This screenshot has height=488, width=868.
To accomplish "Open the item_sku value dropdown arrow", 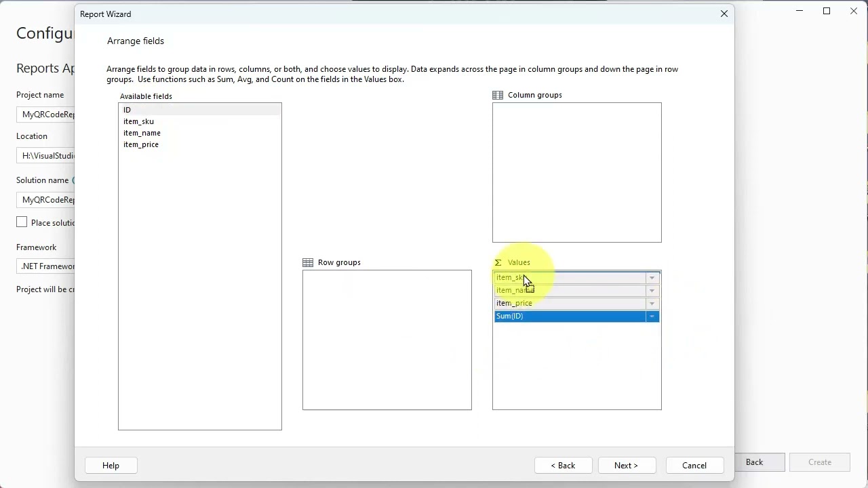I will (x=652, y=278).
